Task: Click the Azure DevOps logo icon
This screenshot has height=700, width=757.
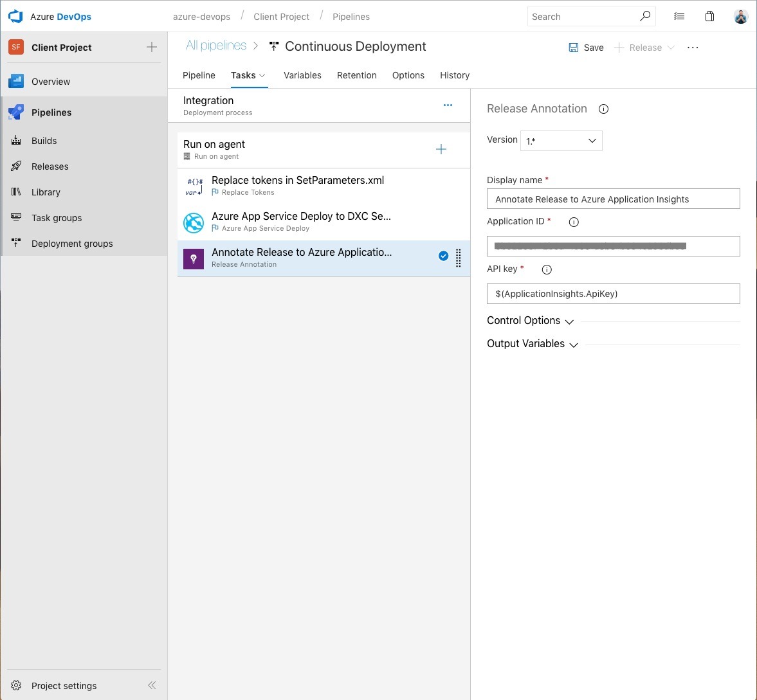Action: 15,17
